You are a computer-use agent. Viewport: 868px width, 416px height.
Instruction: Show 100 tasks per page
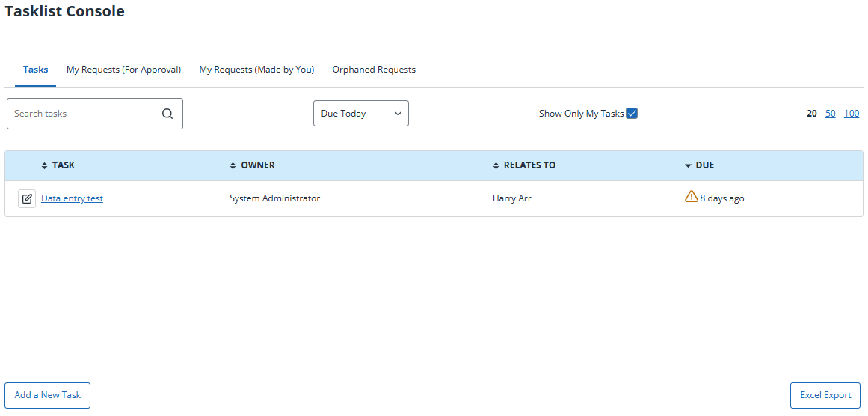(852, 114)
